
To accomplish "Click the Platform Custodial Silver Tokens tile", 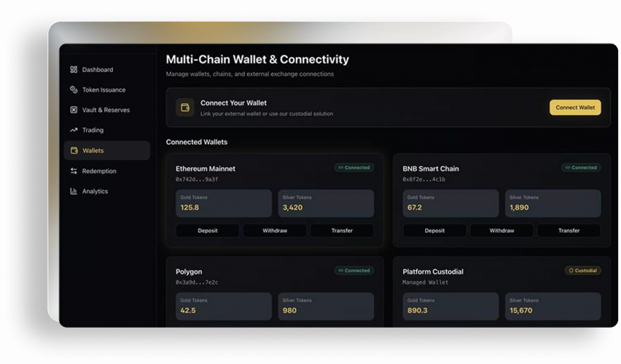I will 553,306.
